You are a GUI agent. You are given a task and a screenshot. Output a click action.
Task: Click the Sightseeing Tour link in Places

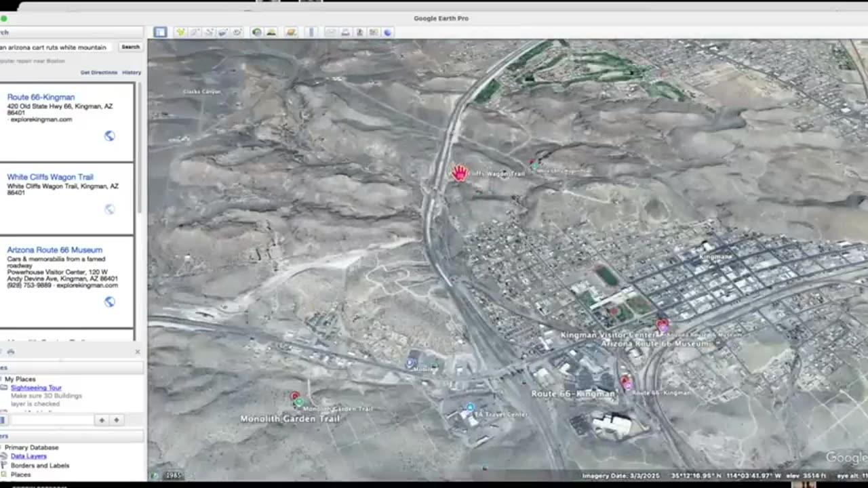[x=36, y=388]
